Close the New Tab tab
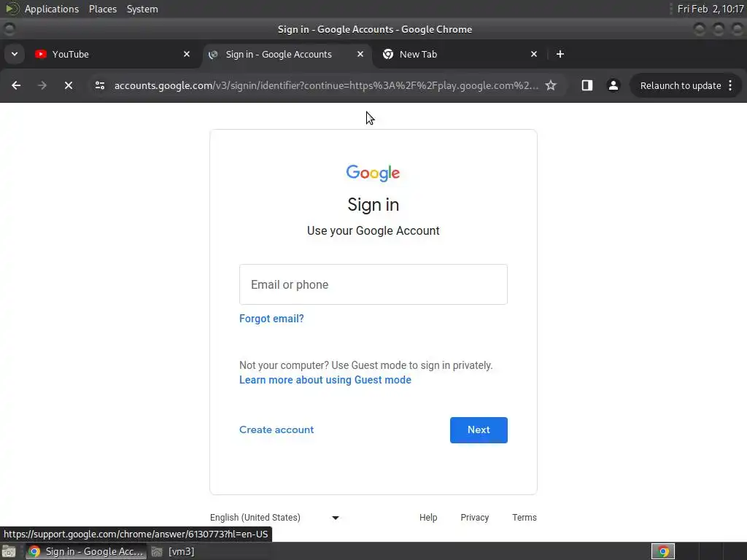The width and height of the screenshot is (747, 560). pos(534,54)
